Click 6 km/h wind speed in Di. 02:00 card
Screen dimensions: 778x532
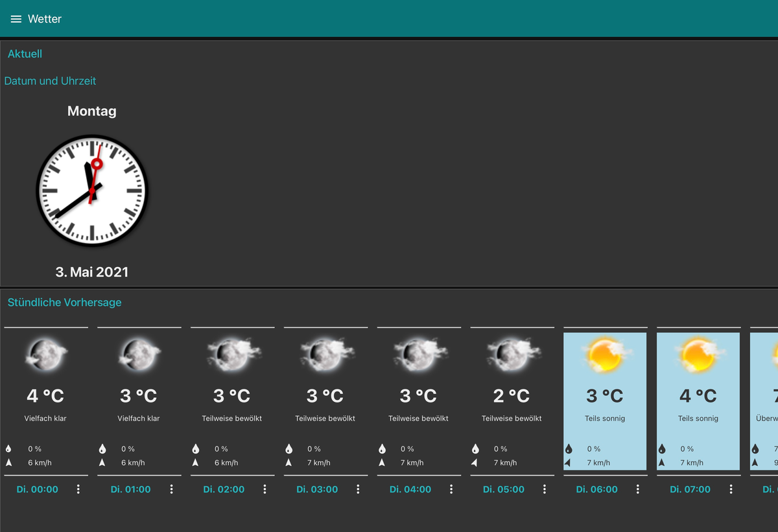(x=226, y=463)
